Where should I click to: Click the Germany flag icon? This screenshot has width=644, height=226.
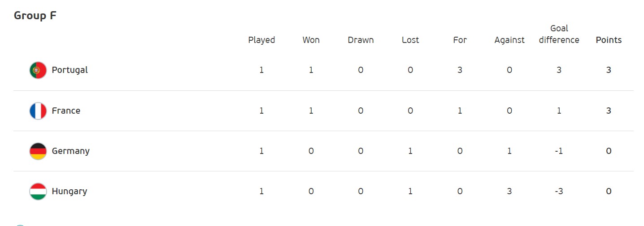pyautogui.click(x=38, y=151)
